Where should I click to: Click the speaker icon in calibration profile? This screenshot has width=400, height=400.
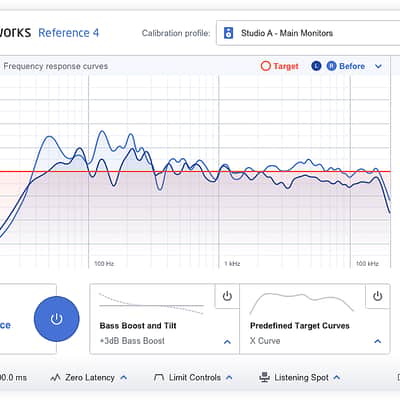pos(228,33)
